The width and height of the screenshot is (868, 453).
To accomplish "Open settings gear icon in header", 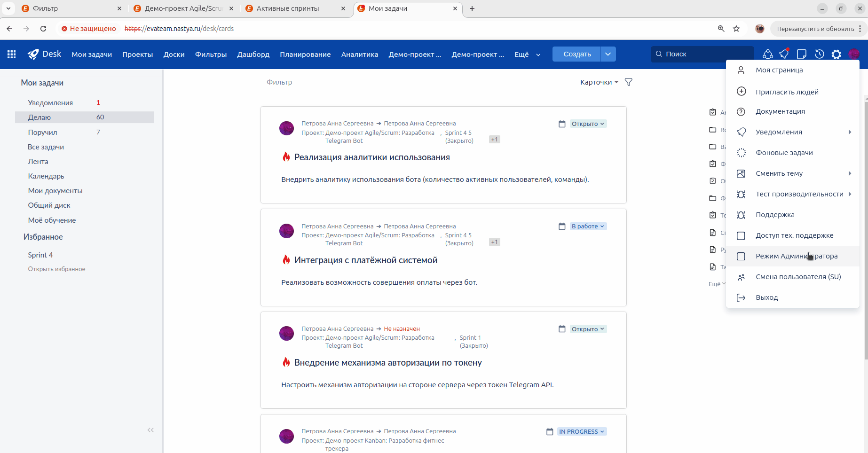I will tap(836, 54).
